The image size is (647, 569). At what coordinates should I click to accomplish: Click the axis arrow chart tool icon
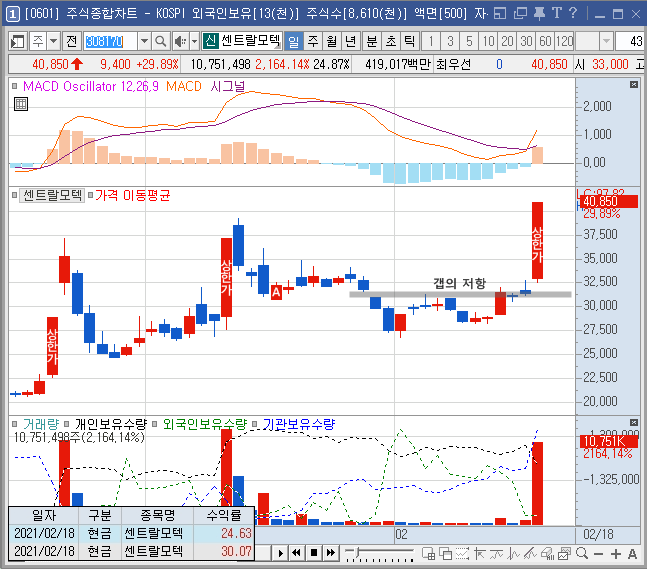point(479,554)
